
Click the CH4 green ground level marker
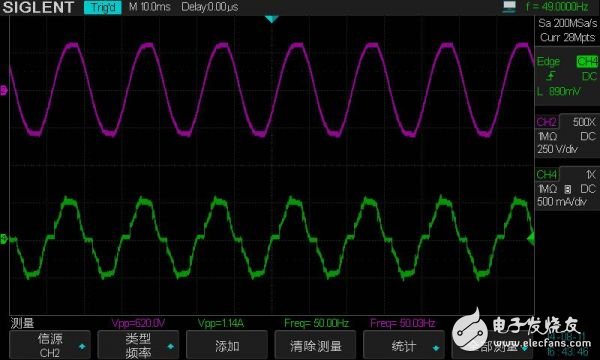click(4, 239)
